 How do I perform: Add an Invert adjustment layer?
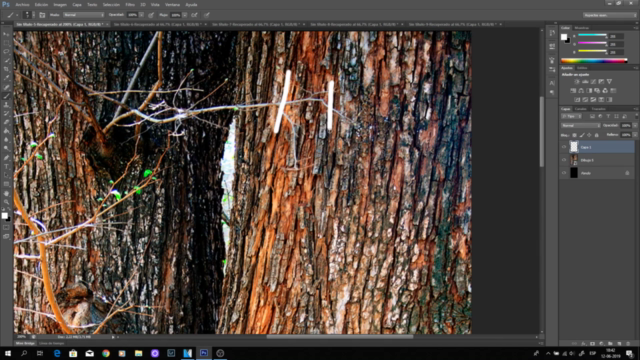577,100
